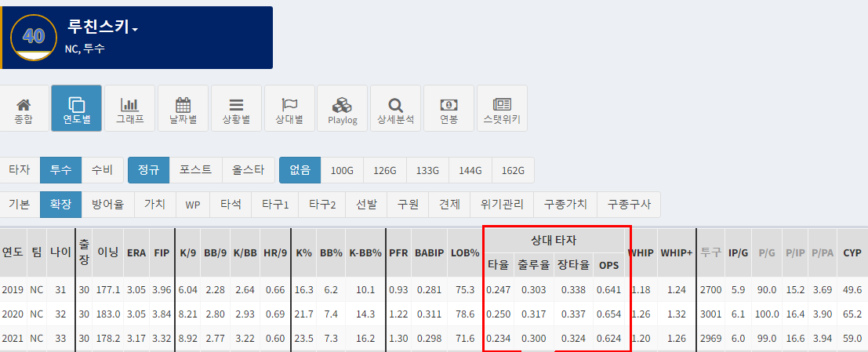
Task: Sort by the FIP column header
Action: (162, 252)
